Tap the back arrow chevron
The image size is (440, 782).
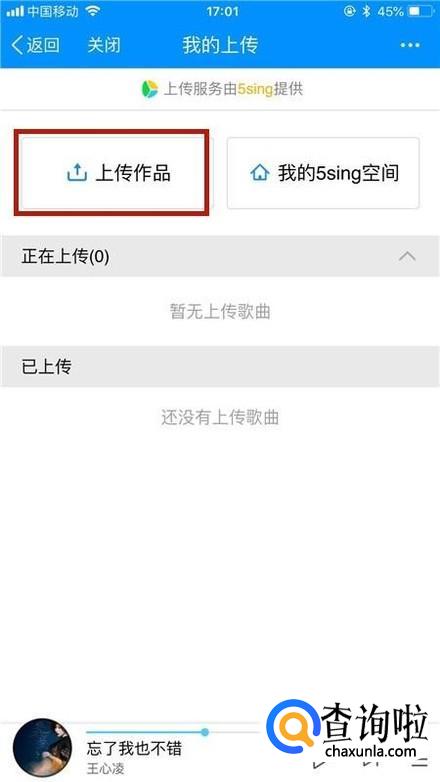17,45
